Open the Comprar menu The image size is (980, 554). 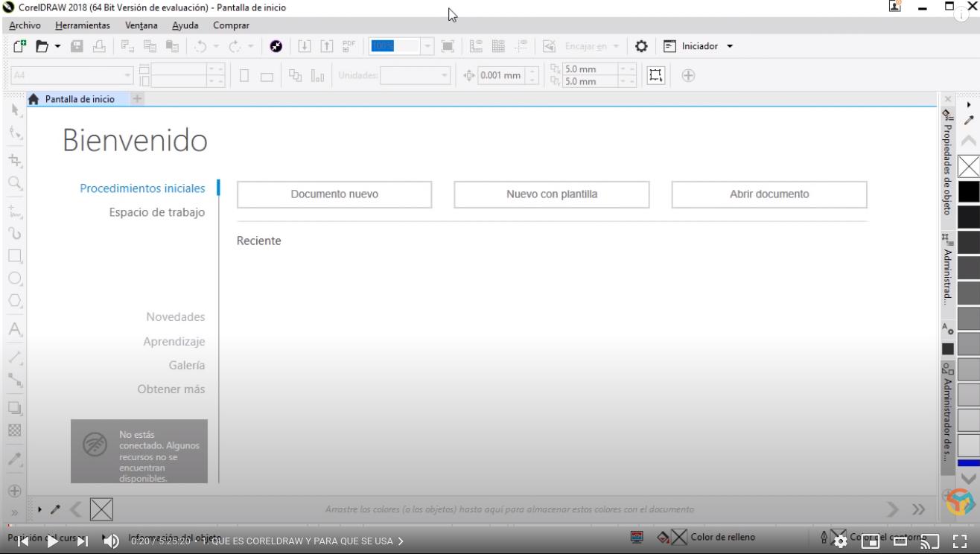[x=231, y=25]
